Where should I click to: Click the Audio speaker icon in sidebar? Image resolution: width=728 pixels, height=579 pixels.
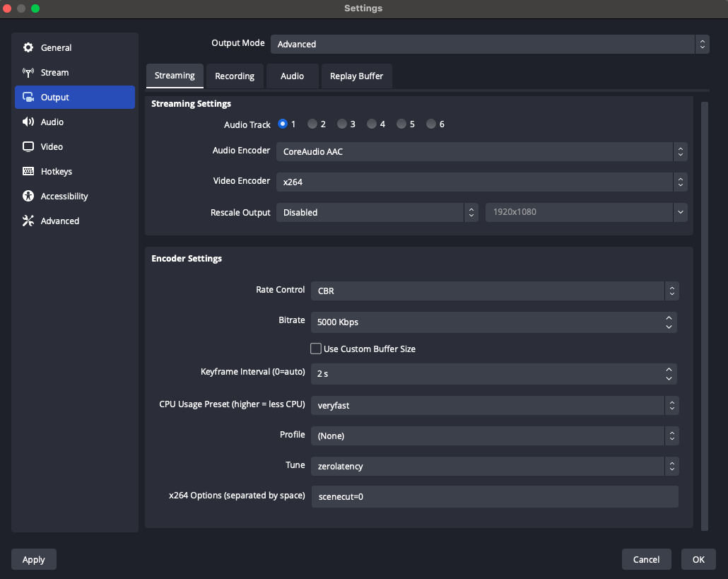click(x=28, y=122)
